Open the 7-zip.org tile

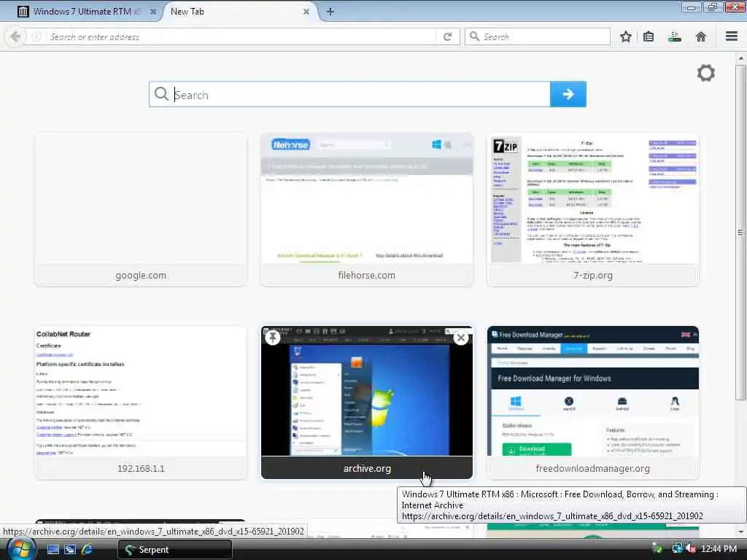point(592,209)
